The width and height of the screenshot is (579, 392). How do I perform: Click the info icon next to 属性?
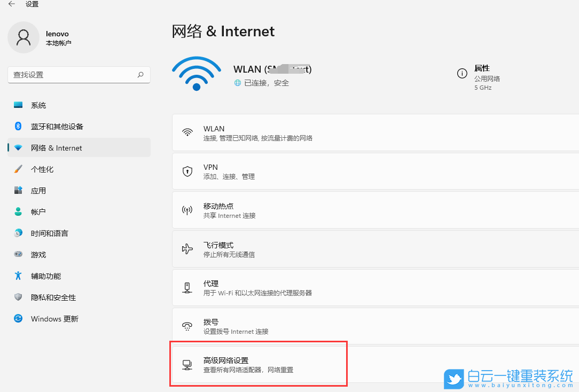click(462, 73)
